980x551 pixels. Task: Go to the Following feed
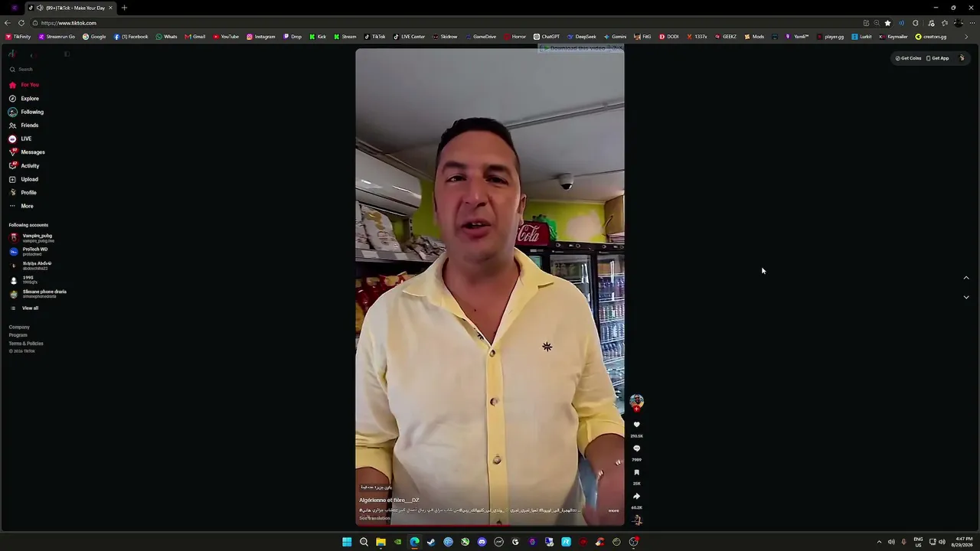click(x=26, y=112)
